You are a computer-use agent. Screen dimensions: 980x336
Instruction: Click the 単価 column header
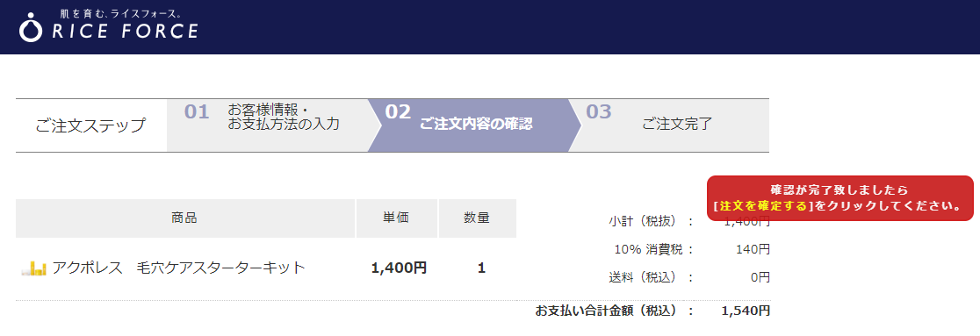396,218
